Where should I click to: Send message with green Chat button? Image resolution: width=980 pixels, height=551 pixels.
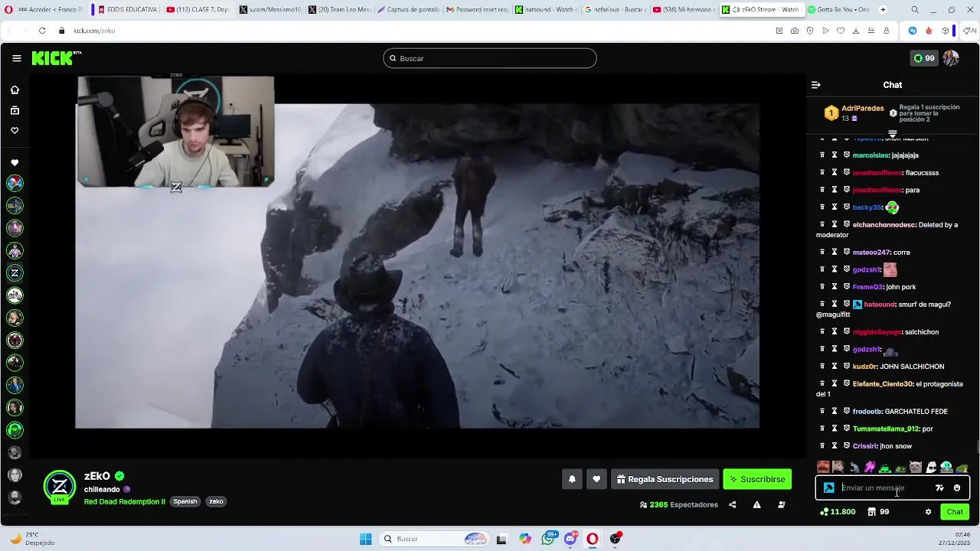pos(955,512)
